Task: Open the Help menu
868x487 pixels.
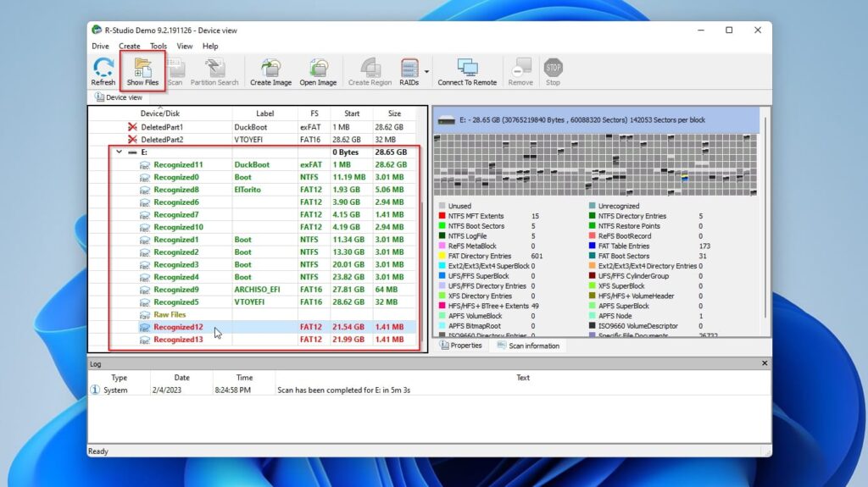Action: click(x=210, y=46)
